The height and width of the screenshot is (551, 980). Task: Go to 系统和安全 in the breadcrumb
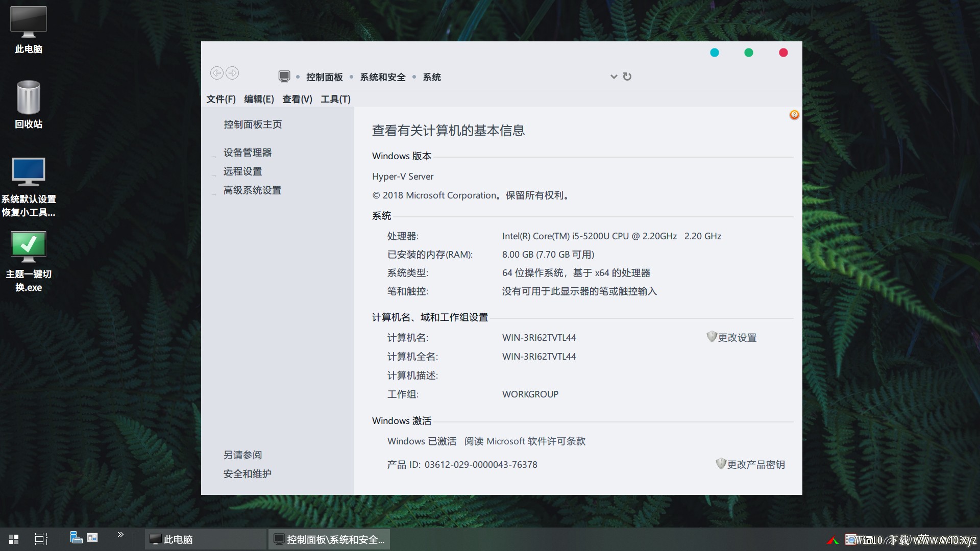pyautogui.click(x=383, y=77)
